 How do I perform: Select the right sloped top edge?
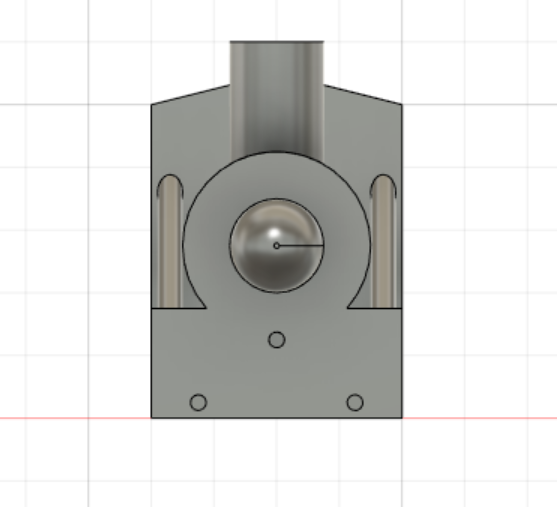tap(363, 95)
